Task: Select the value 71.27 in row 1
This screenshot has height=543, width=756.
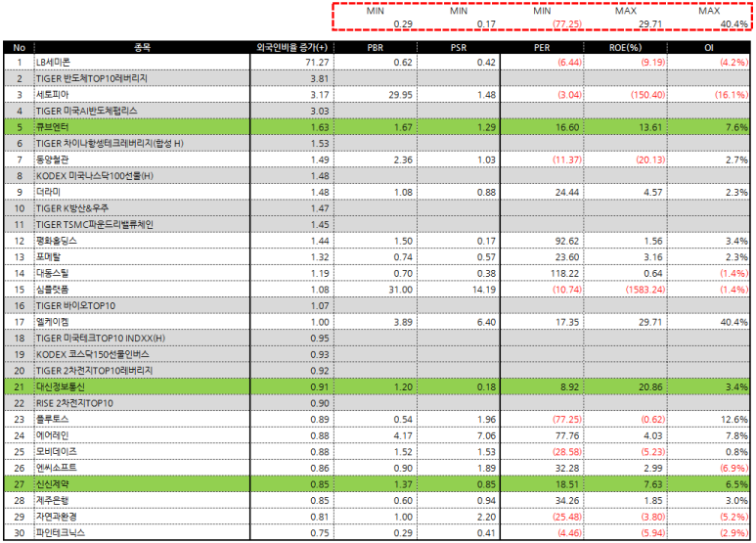Action: (317, 63)
